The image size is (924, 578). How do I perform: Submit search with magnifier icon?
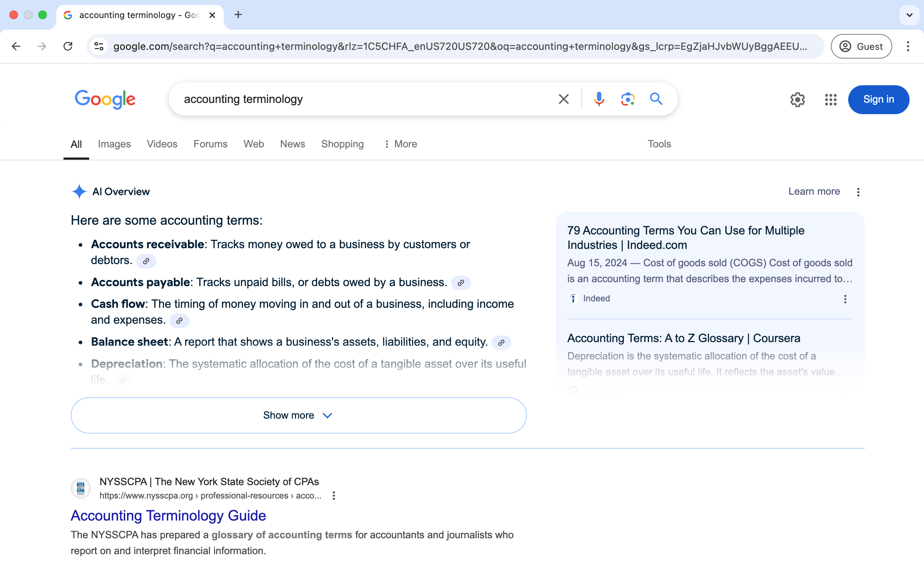pyautogui.click(x=656, y=99)
